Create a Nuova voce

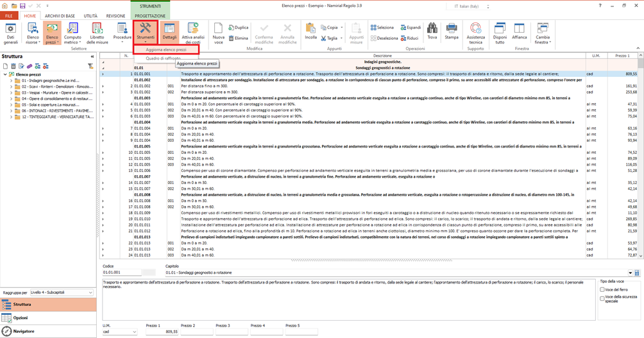[219, 33]
